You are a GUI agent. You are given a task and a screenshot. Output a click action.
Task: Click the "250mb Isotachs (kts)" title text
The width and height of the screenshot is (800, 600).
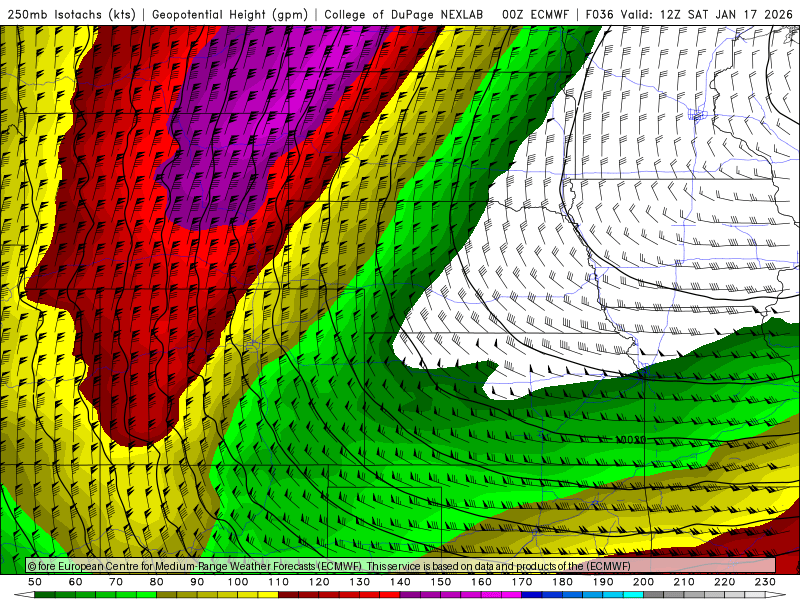coord(71,15)
